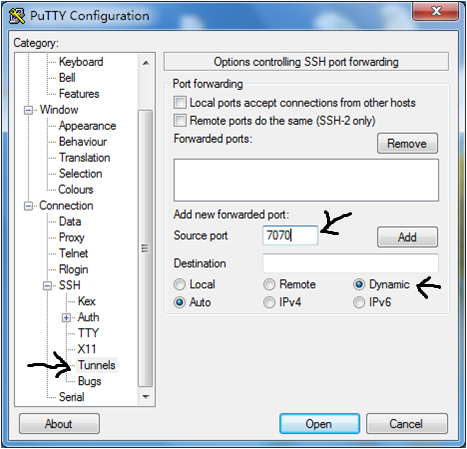Select the X11 category

(87, 349)
